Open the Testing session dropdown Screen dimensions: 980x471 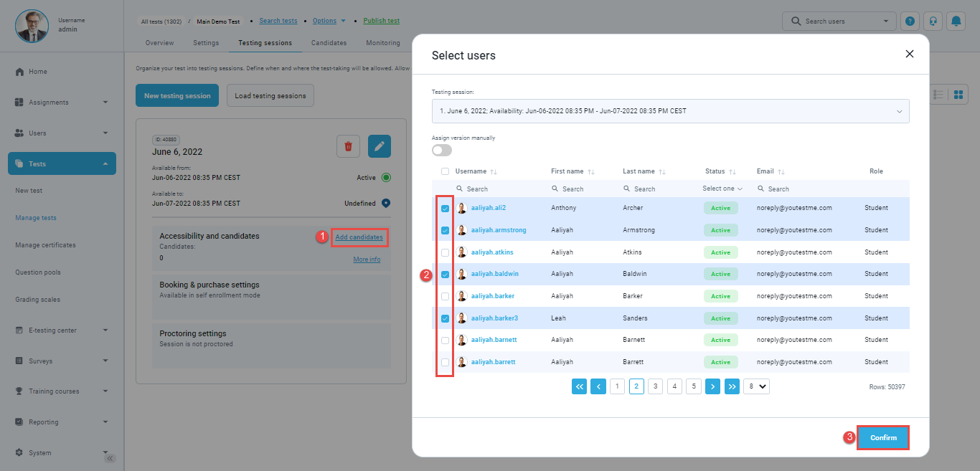tap(670, 111)
